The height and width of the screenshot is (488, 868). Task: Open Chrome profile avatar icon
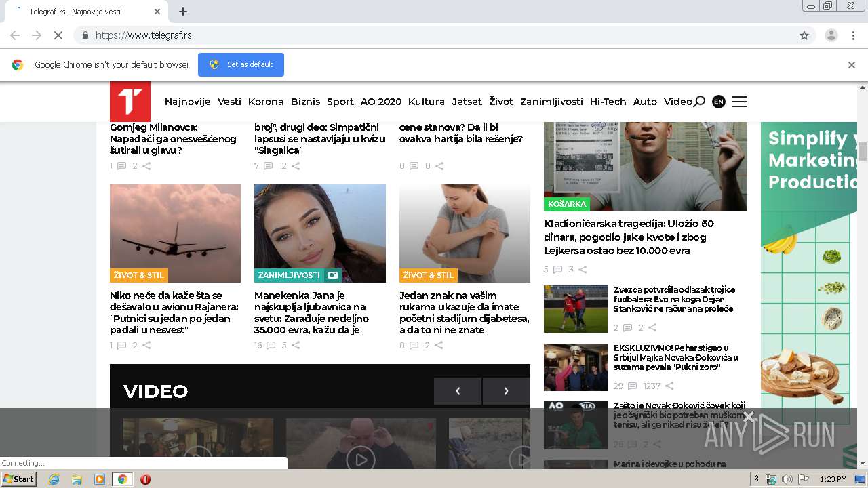tap(831, 35)
